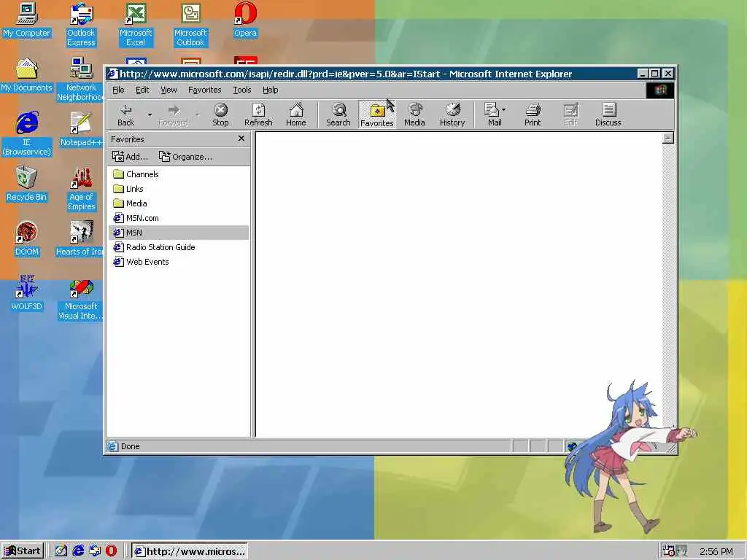Launch Opera from quick launch

pyautogui.click(x=111, y=551)
